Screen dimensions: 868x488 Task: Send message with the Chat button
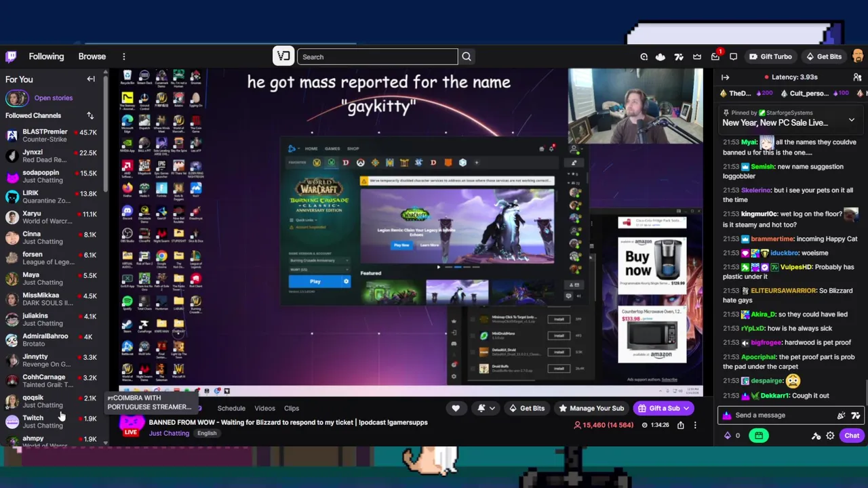852,436
